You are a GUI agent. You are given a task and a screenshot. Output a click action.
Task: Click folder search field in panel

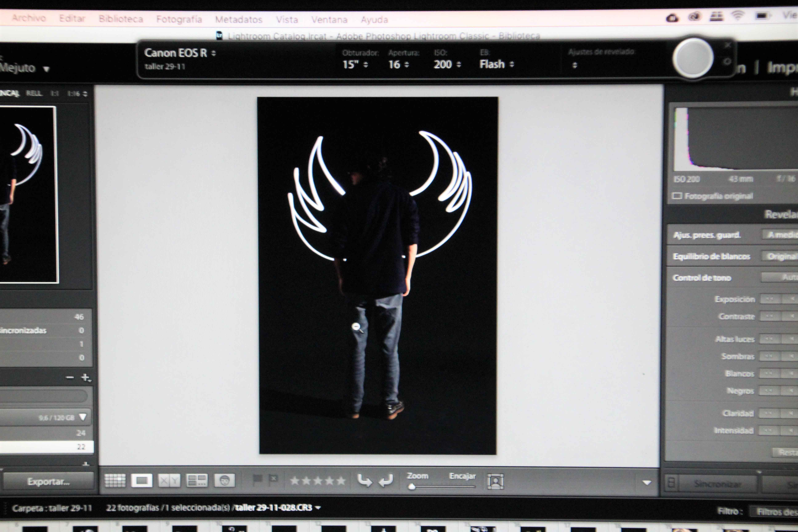(x=43, y=396)
